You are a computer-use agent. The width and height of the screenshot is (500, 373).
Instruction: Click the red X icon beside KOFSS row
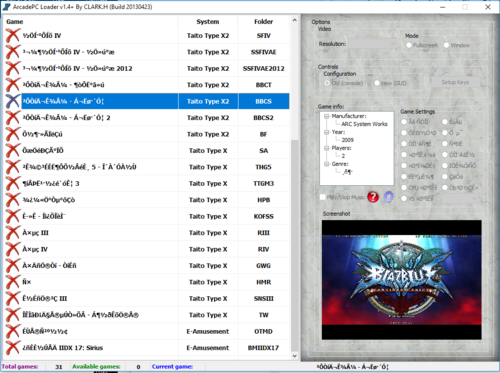[13, 216]
